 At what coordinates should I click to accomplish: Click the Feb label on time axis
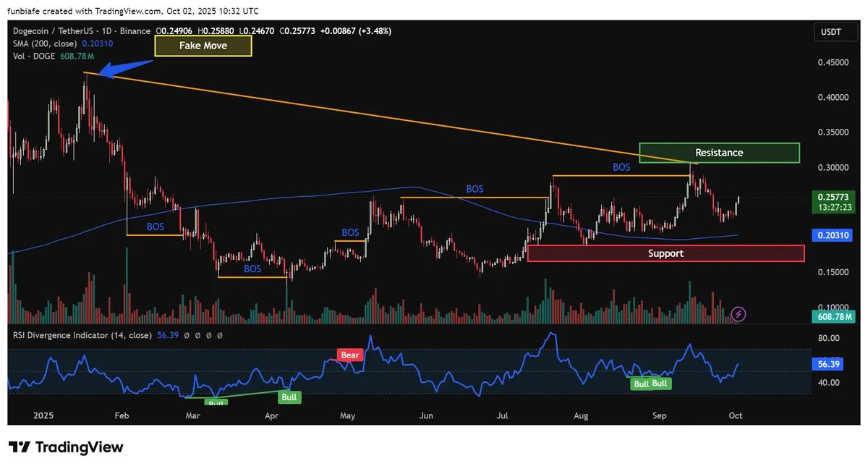122,416
